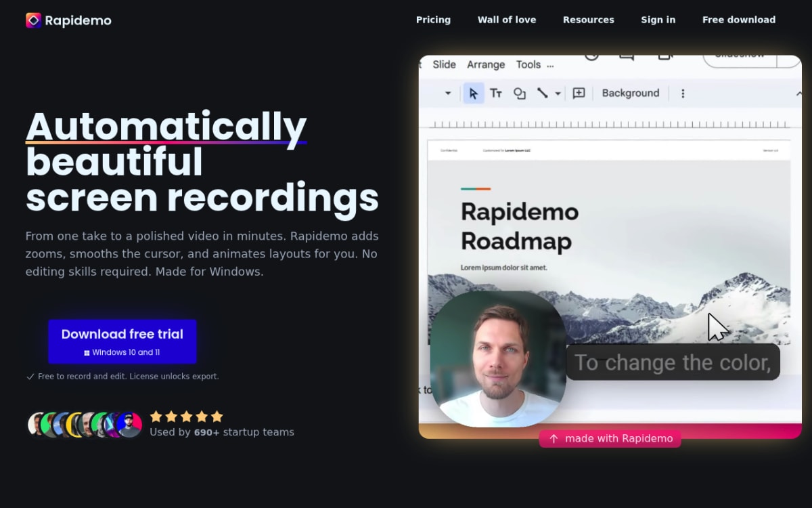
Task: Select the Shape tool icon
Action: click(520, 93)
